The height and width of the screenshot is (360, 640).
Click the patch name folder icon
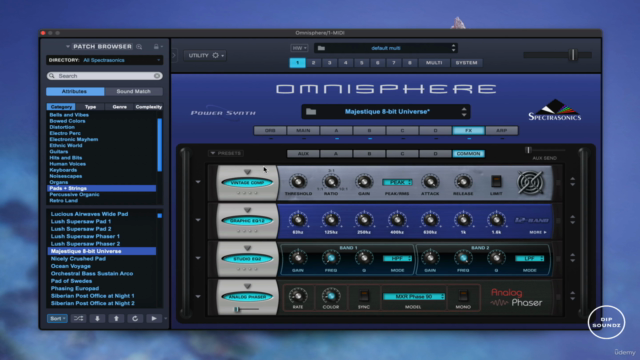(311, 111)
